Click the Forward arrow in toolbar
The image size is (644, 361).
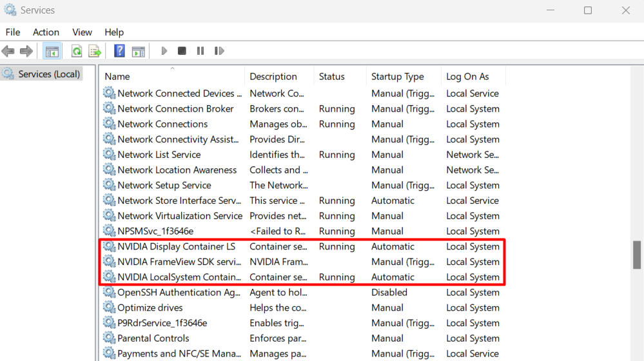tap(26, 51)
